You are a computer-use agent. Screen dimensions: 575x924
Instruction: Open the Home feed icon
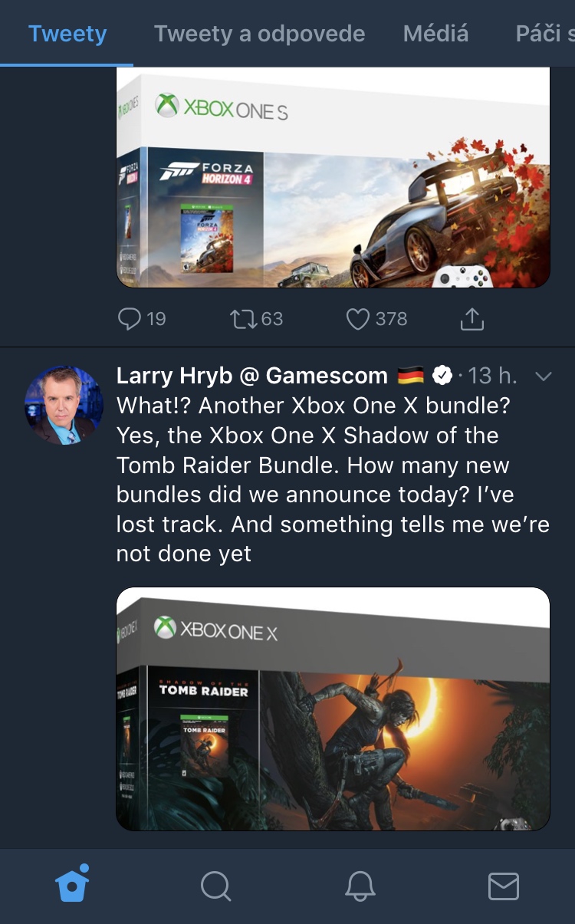[x=73, y=886]
